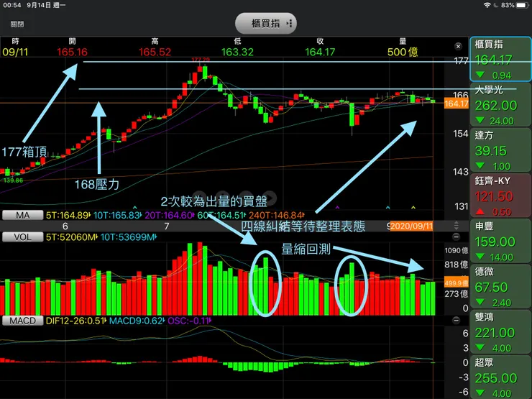
Task: Tap the yellow caret marker on time axis
Action: click(413, 207)
